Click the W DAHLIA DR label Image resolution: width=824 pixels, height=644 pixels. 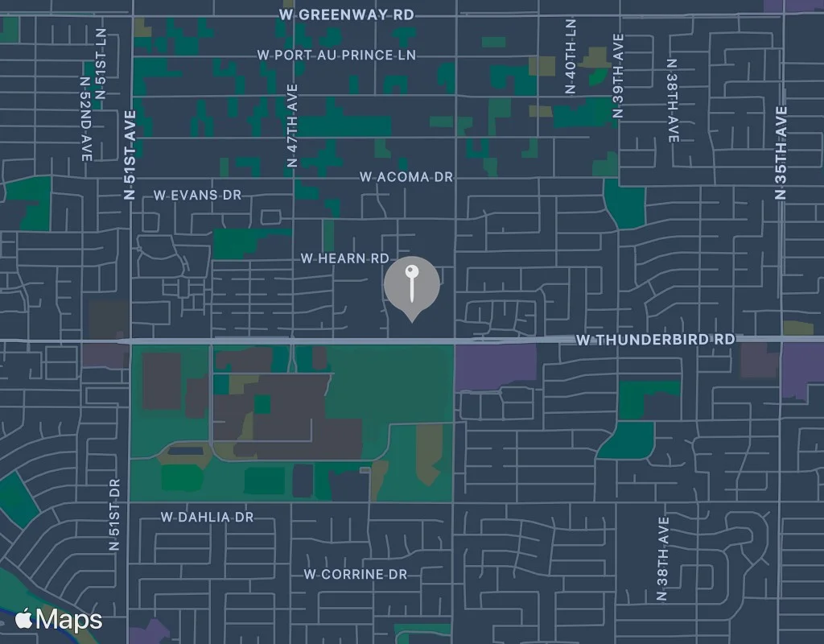click(207, 518)
